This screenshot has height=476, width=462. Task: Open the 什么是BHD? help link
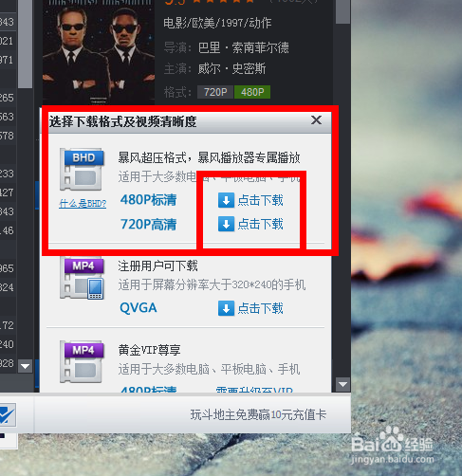coord(83,204)
